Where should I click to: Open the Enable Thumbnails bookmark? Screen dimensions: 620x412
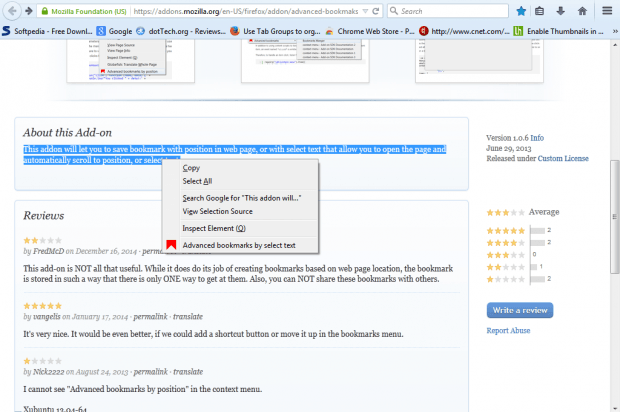coord(558,31)
